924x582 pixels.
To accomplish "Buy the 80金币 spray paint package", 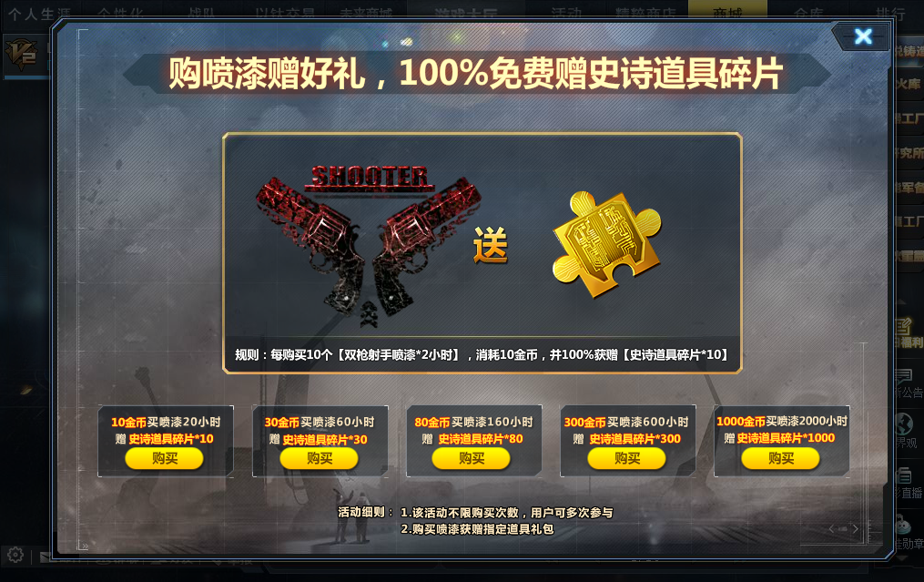I will click(472, 458).
